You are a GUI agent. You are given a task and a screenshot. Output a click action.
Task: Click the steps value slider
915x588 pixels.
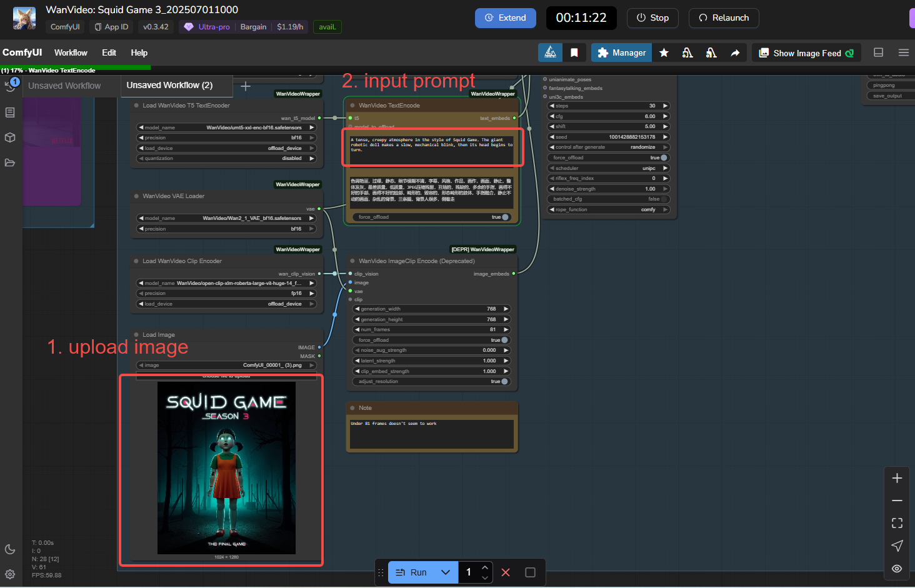coord(609,106)
